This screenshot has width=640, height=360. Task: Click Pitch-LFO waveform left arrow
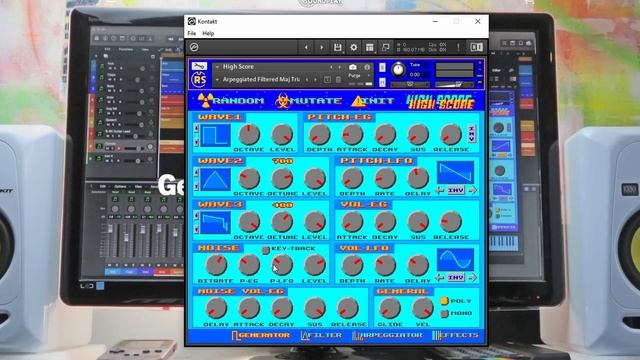coord(440,190)
